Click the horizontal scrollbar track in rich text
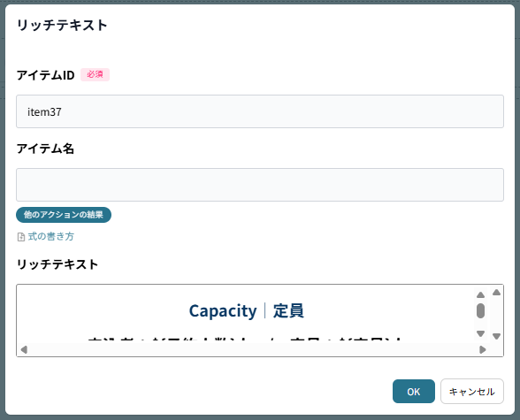The image size is (520, 420). pyautogui.click(x=253, y=350)
